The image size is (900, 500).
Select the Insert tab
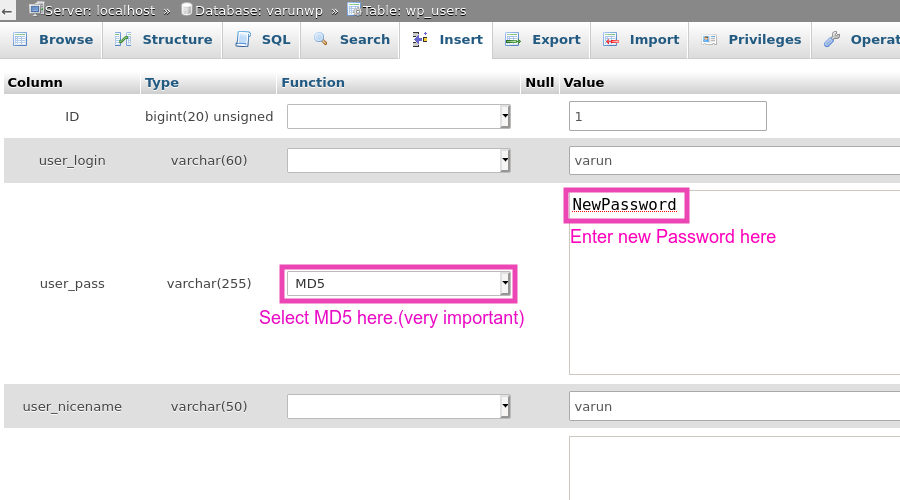click(x=460, y=40)
